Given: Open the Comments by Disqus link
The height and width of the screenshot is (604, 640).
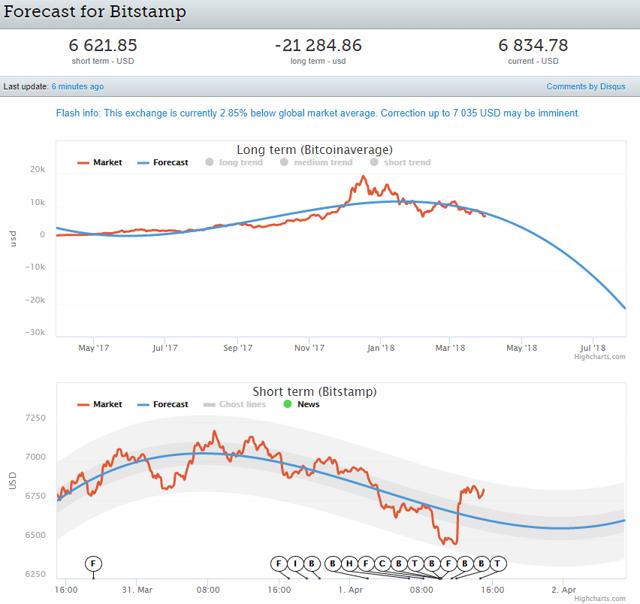Looking at the screenshot, I should pyautogui.click(x=586, y=87).
